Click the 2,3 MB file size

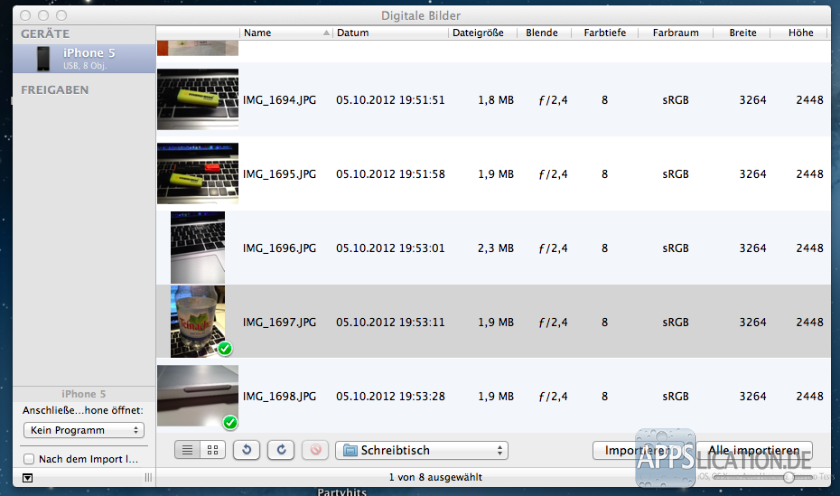(x=496, y=248)
